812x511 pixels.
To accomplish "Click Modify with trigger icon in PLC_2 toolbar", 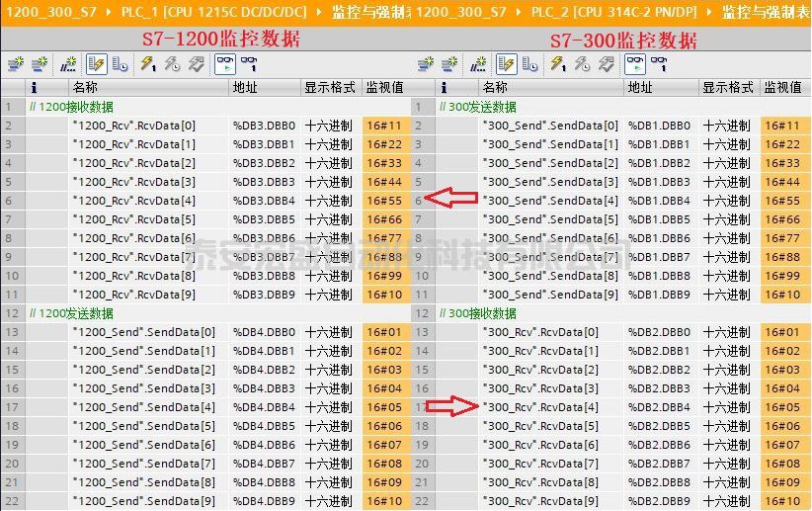I will [x=583, y=64].
